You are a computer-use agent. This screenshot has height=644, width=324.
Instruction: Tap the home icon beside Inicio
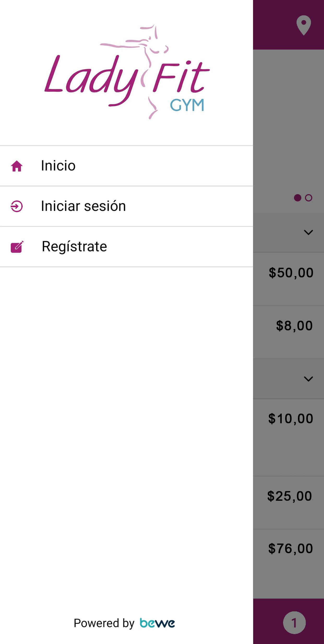(x=17, y=166)
